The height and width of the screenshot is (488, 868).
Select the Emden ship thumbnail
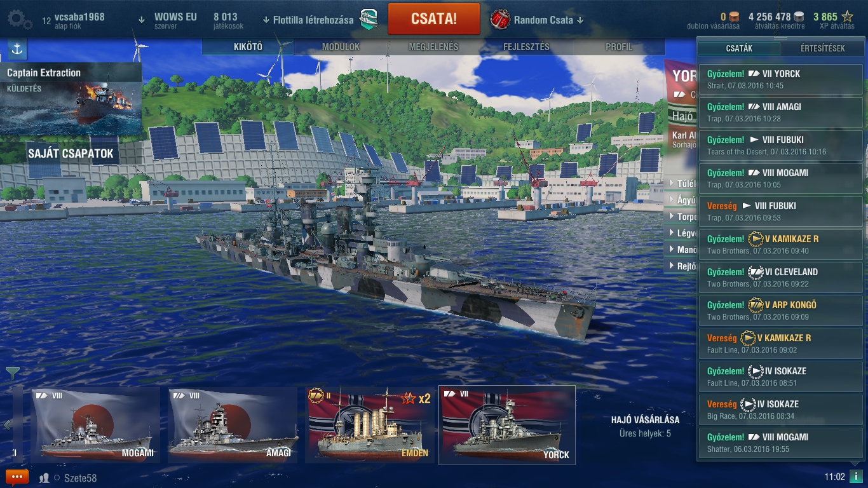[370, 425]
